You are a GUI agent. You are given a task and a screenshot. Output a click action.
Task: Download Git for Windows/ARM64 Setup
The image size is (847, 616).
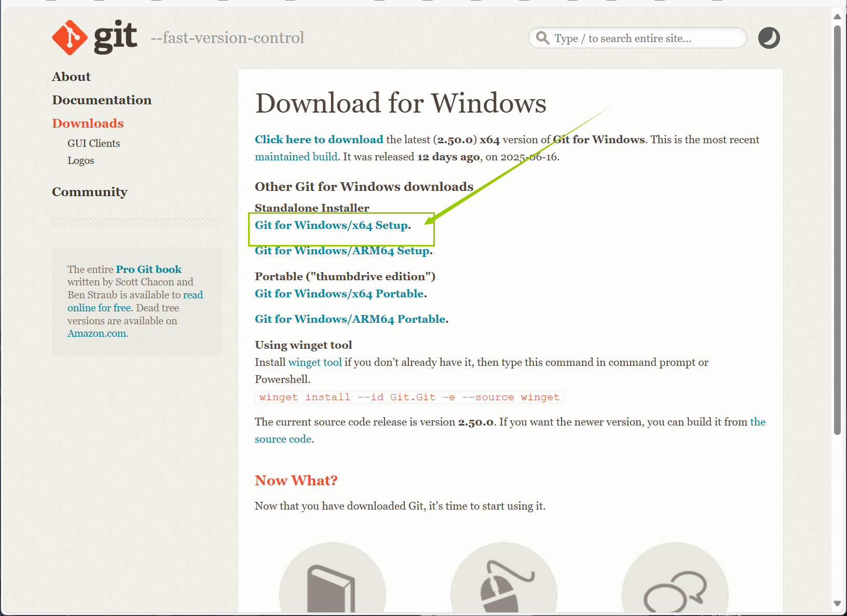pyautogui.click(x=342, y=251)
